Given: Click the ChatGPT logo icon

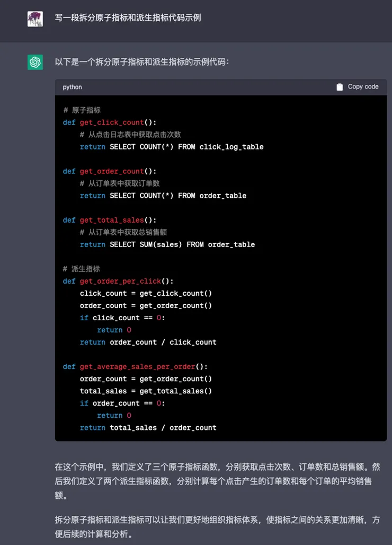Looking at the screenshot, I should [x=35, y=62].
